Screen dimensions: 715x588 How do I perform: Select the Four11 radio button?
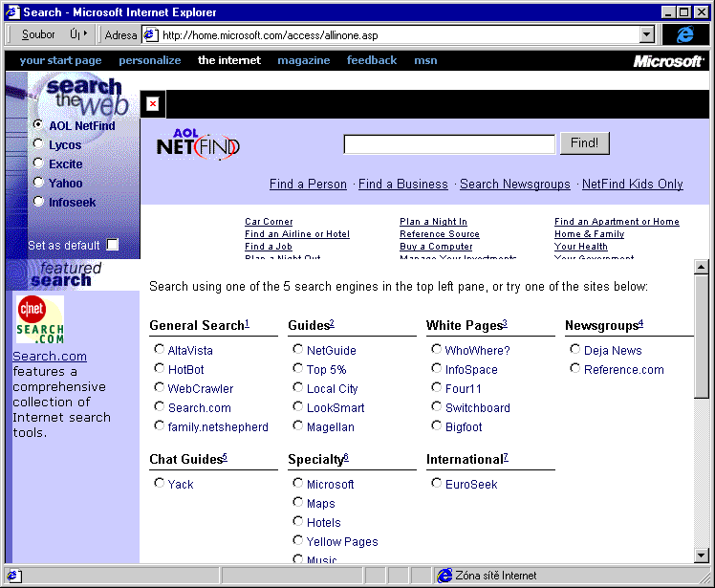437,387
